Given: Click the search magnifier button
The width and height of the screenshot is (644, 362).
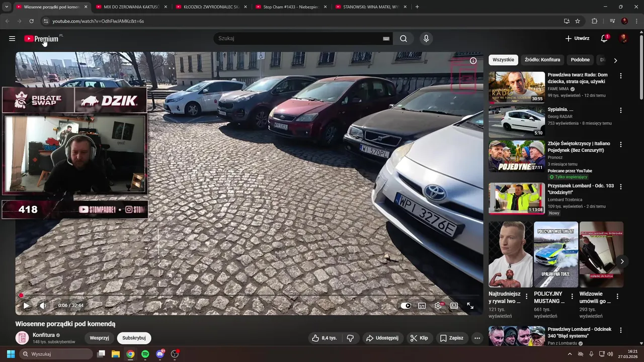Looking at the screenshot, I should 404,39.
